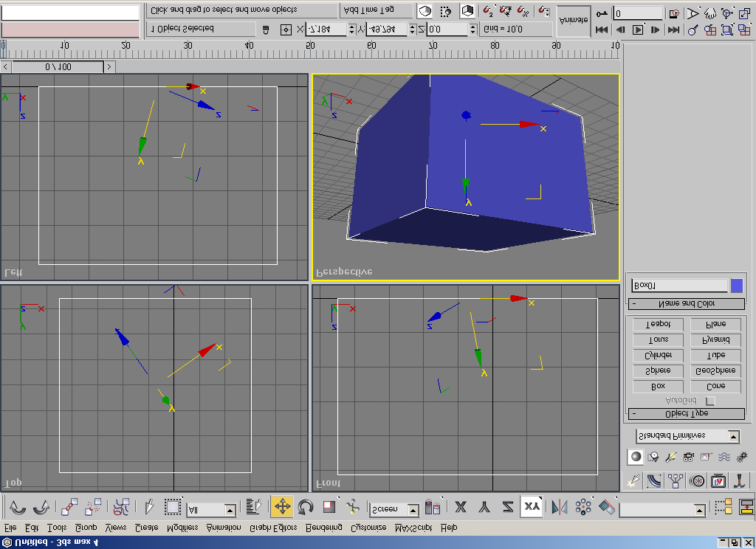Toggle Spinner Snap

pyautogui.click(x=544, y=10)
